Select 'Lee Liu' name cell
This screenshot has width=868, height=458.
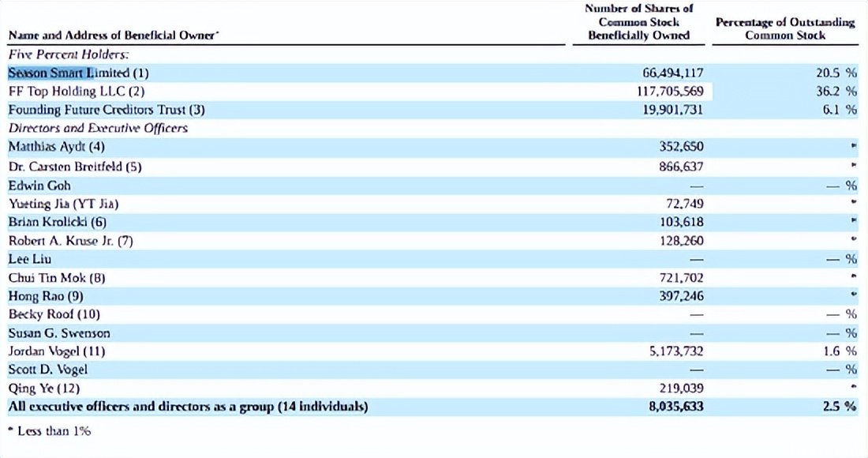[x=30, y=259]
